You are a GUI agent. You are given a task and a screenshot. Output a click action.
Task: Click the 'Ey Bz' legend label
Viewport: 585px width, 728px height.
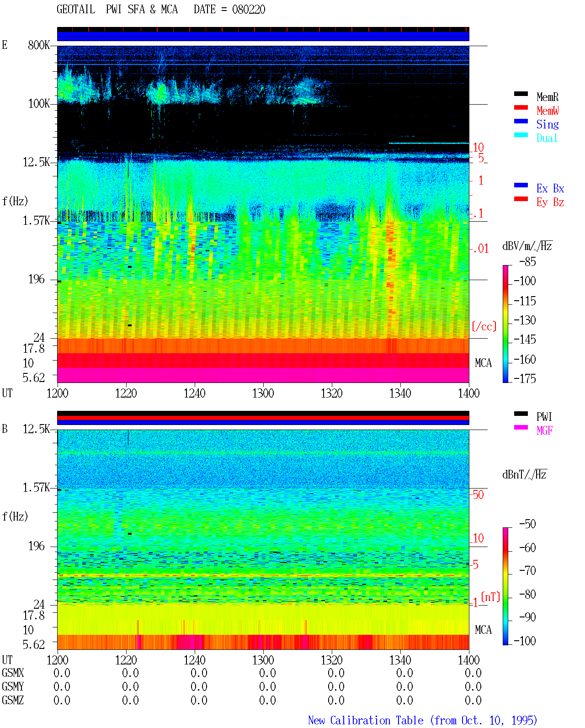(x=550, y=202)
